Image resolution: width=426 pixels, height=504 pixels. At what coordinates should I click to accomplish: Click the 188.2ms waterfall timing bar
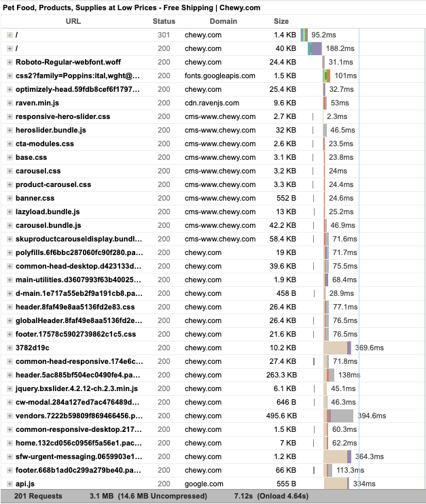(315, 48)
